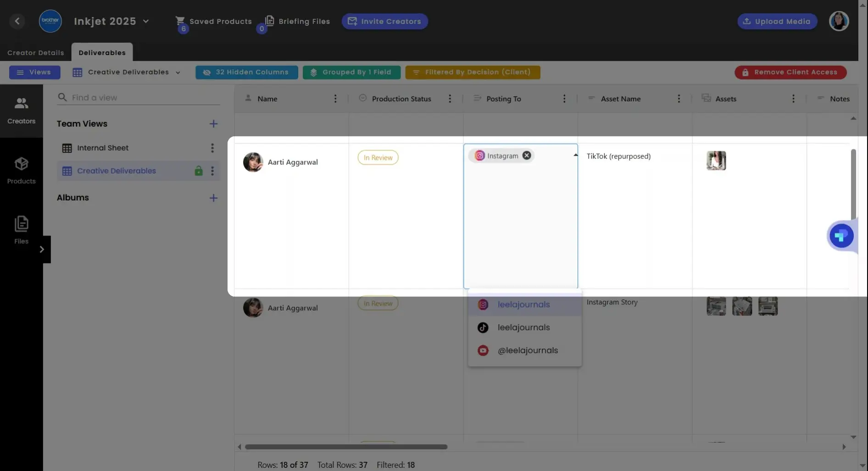This screenshot has width=868, height=471.
Task: Toggle the 32 Hidden Columns visibility
Action: coord(246,72)
